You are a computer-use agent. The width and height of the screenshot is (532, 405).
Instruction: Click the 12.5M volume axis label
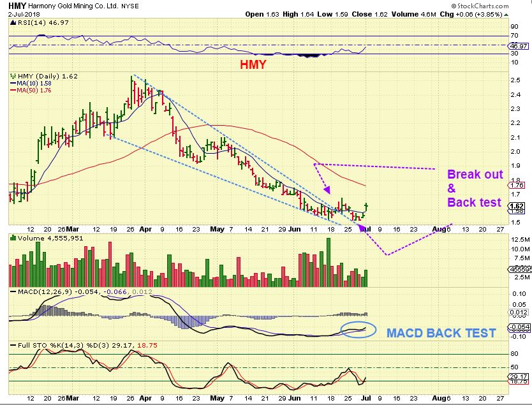(520, 239)
